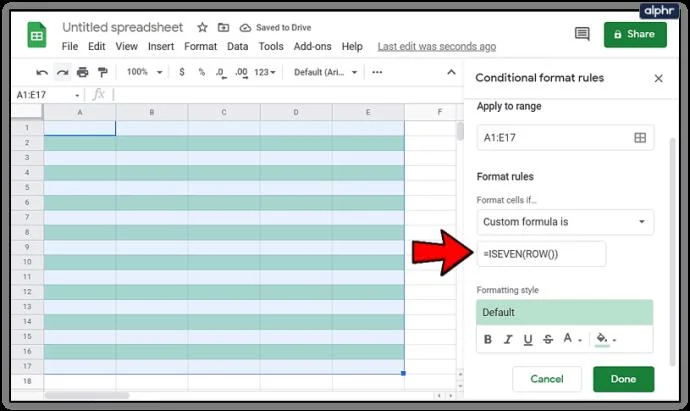690x411 pixels.
Task: Click the print icon
Action: click(x=82, y=72)
